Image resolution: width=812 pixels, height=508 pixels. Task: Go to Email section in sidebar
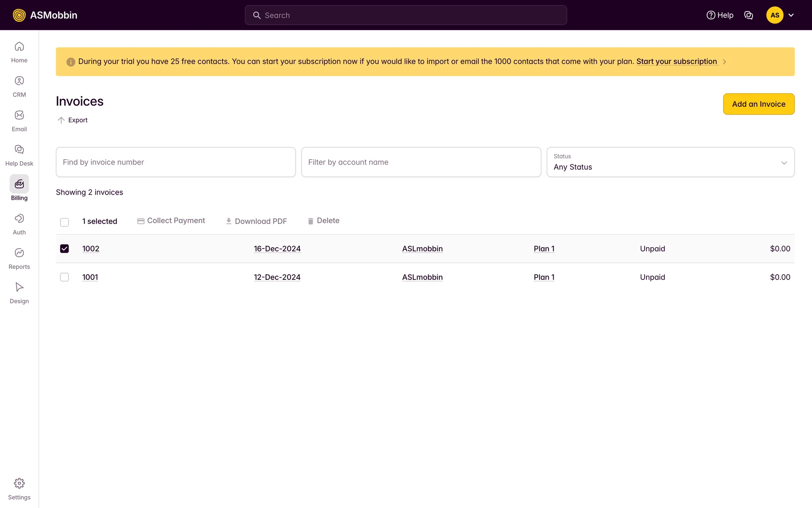point(19,121)
